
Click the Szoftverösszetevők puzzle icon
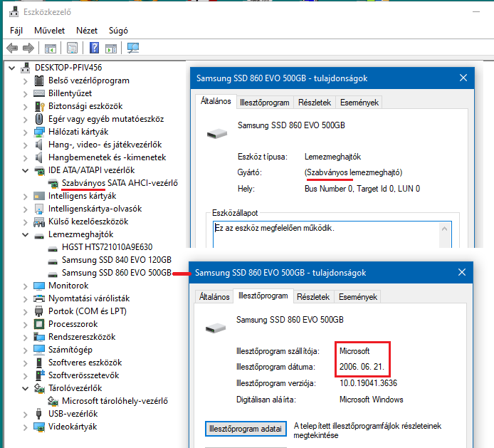39,375
